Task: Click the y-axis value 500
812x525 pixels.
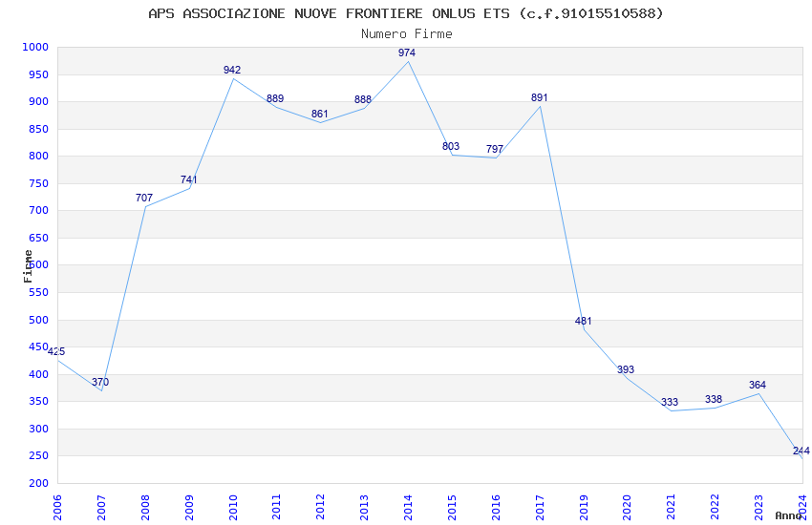Action: [x=38, y=320]
